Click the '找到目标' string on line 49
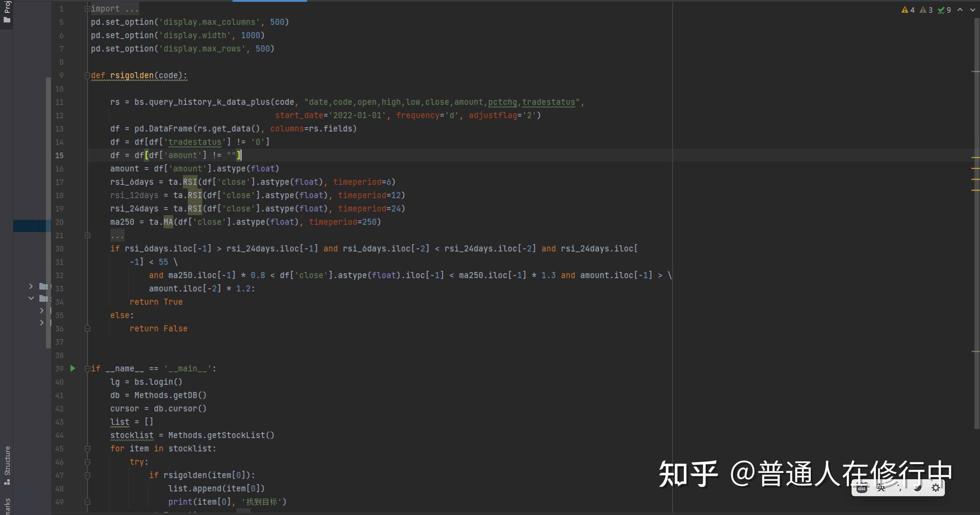This screenshot has height=515, width=980. (x=261, y=502)
